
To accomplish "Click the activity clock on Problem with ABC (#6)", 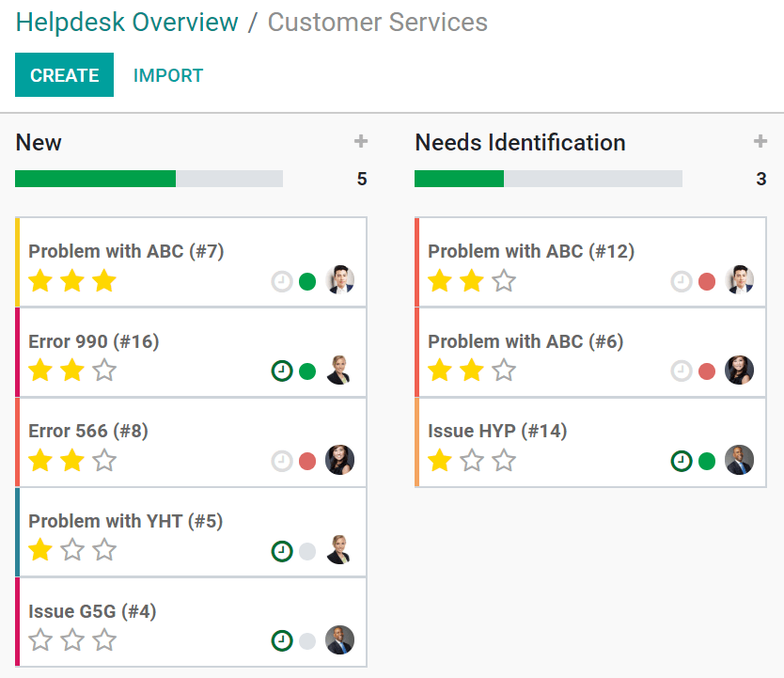I will [x=681, y=371].
